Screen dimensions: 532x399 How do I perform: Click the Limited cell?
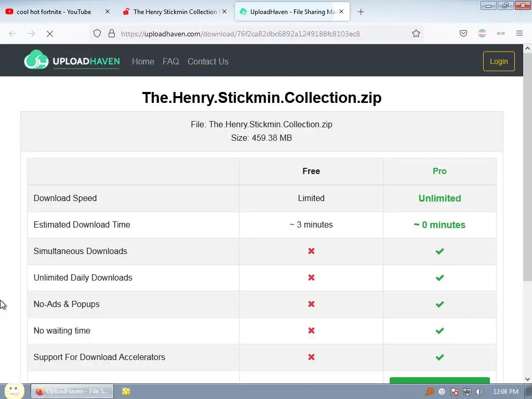[x=311, y=198]
